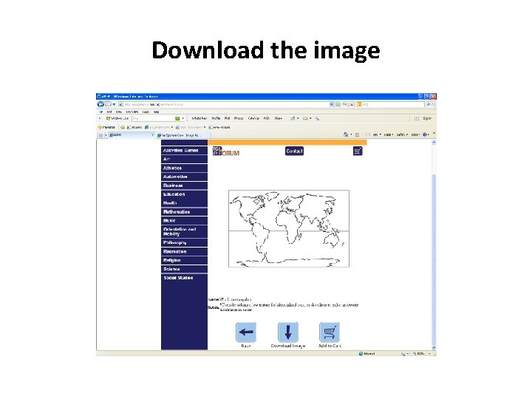Click the Windows Live toolbar logo

[117, 118]
